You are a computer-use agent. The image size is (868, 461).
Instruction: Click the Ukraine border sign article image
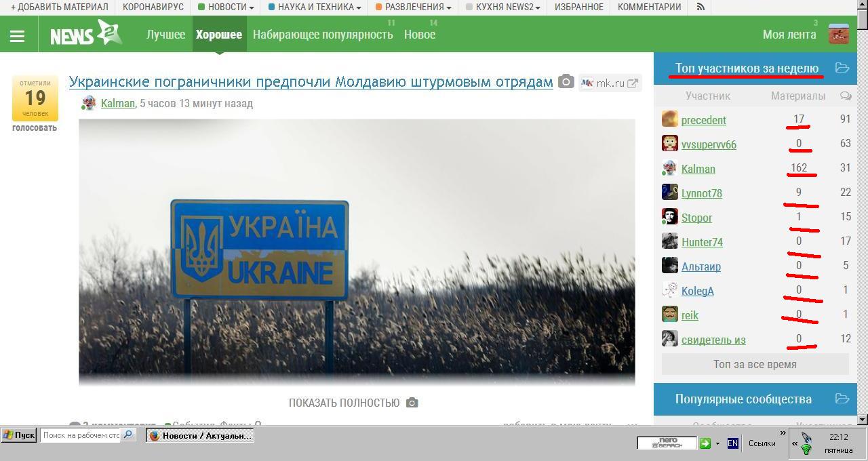[357, 252]
